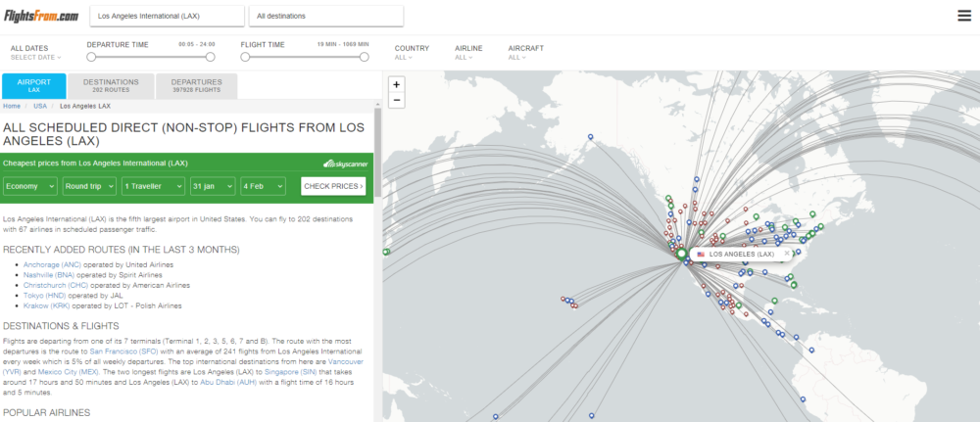Open the Aircraft filter dropdown

[525, 53]
